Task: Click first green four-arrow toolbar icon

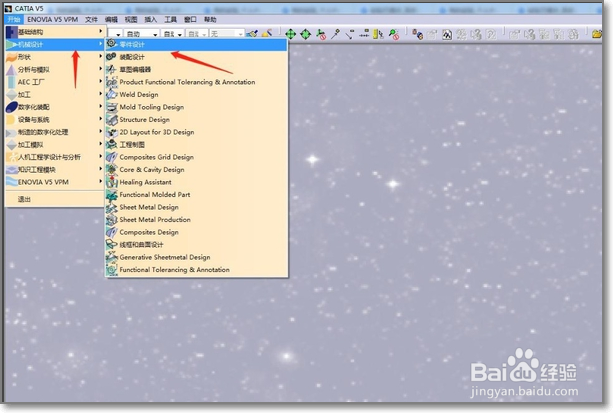Action: pos(290,34)
